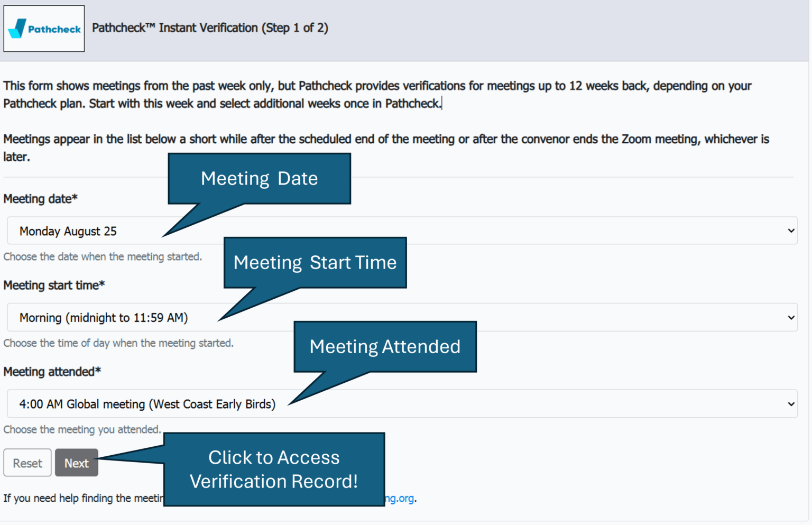Click the "Meeting Start Time" callout
The image size is (812, 525).
(316, 262)
